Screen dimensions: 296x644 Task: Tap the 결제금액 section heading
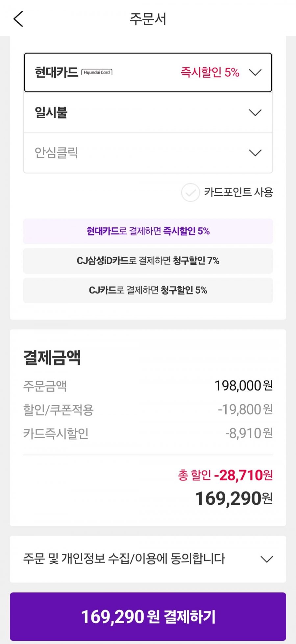(x=52, y=357)
